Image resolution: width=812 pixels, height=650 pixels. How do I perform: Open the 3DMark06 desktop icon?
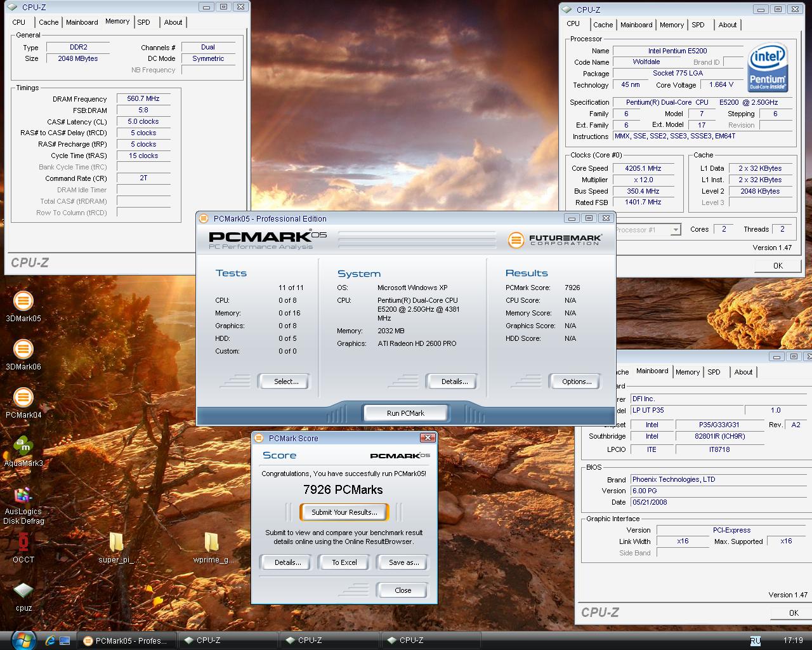click(23, 355)
